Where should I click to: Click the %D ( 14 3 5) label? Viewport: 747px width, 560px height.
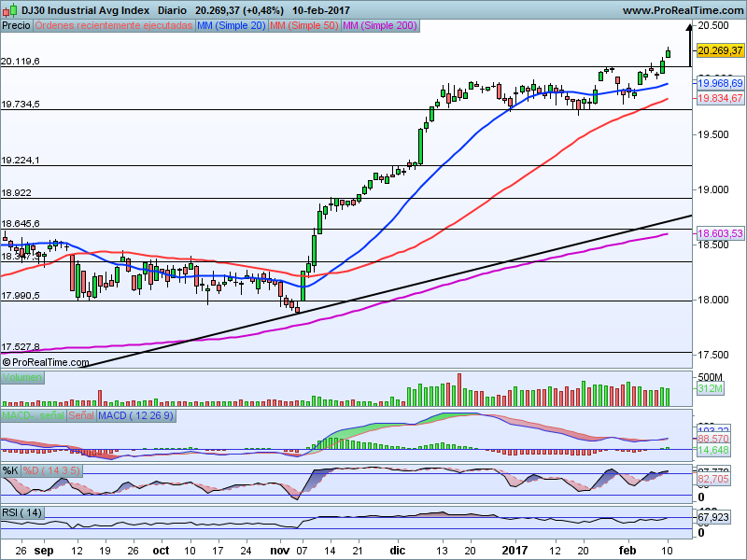click(x=51, y=471)
